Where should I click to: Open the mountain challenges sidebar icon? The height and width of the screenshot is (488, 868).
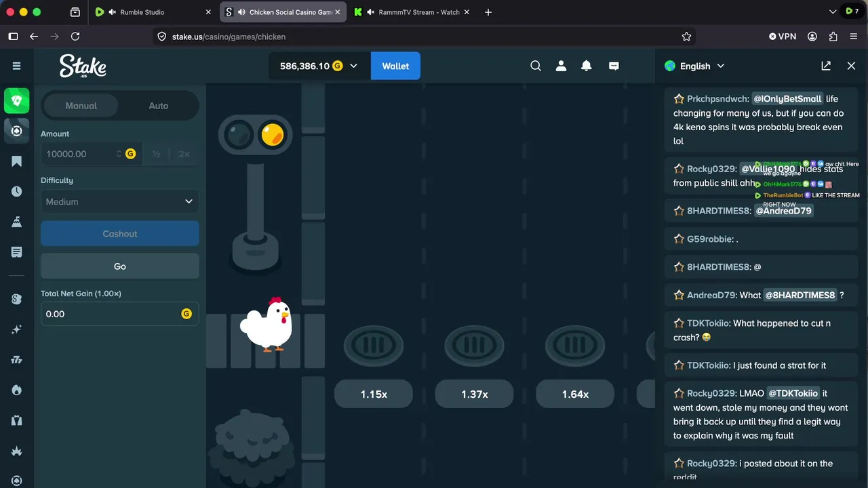pos(17,222)
